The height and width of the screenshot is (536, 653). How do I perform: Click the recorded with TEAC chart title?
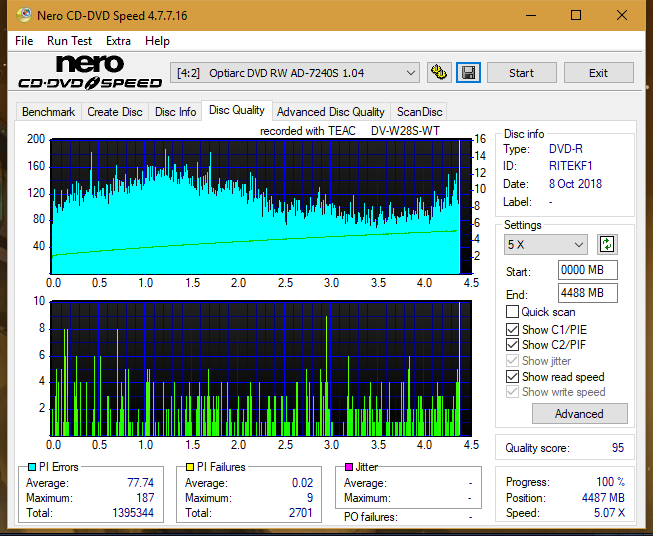(x=350, y=131)
